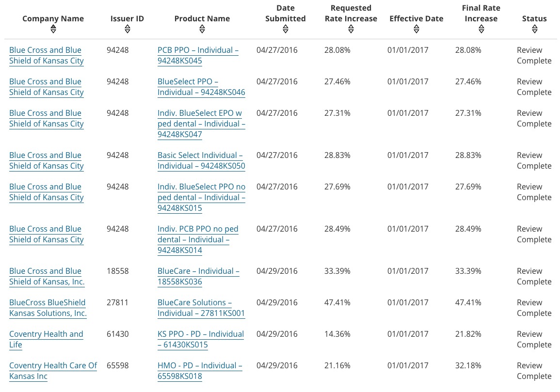
Task: Open BlueCare Solutions – Individual – 27811KS001
Action: 201,308
